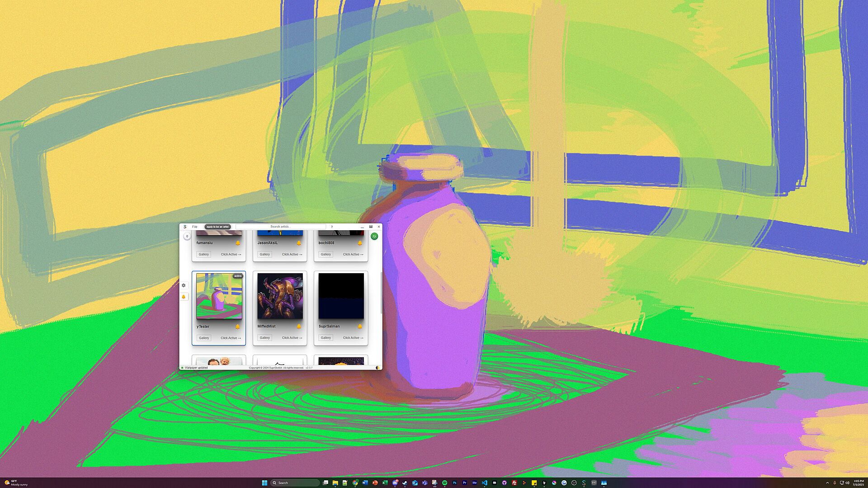868x488 pixels.
Task: Open yTester's Gallery
Action: (x=204, y=338)
